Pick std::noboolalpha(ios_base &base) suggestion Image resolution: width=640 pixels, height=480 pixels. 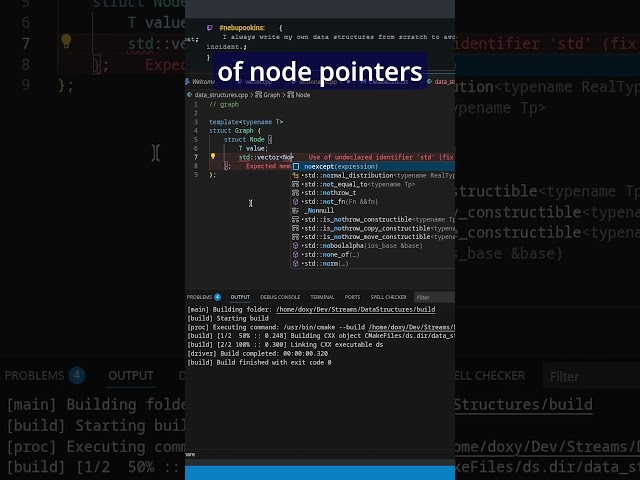pos(373,246)
